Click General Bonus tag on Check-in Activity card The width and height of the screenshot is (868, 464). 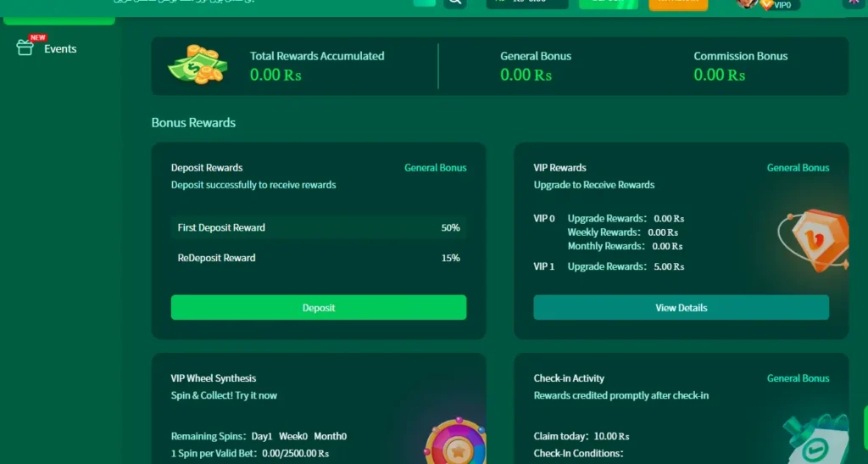(x=798, y=378)
